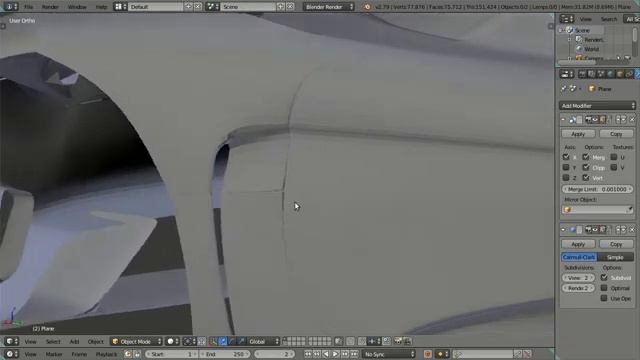Switch to World properties tab icon
The width and height of the screenshot is (640, 360).
point(610,74)
